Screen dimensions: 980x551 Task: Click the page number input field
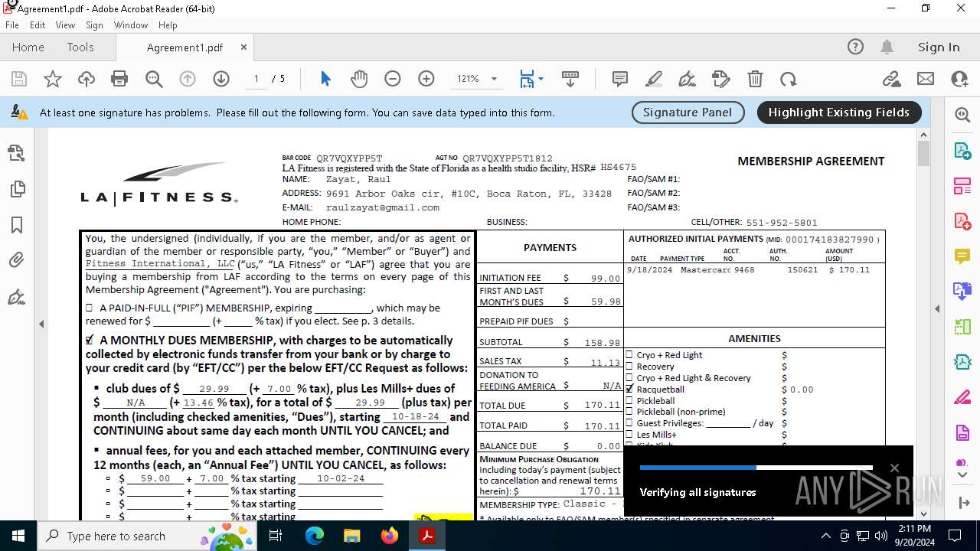[256, 79]
